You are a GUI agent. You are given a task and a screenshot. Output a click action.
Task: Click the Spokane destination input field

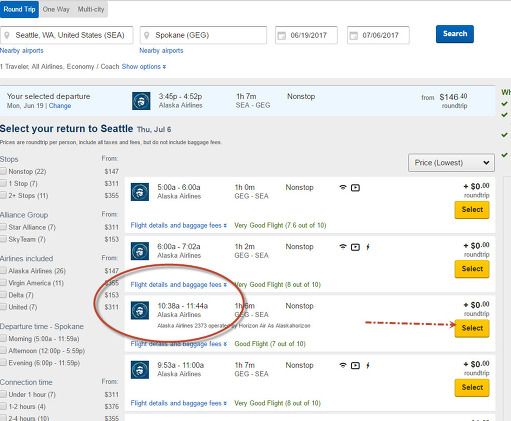[x=203, y=35]
